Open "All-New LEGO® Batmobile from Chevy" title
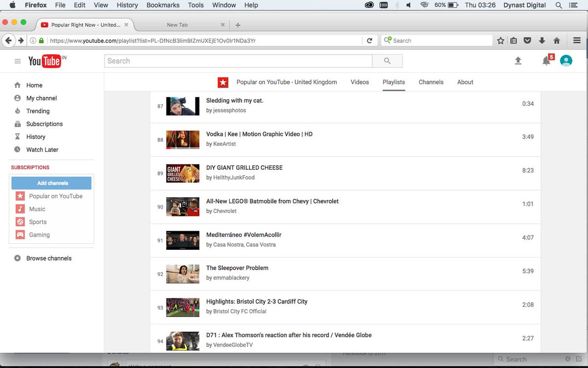The image size is (588, 368). tap(272, 201)
